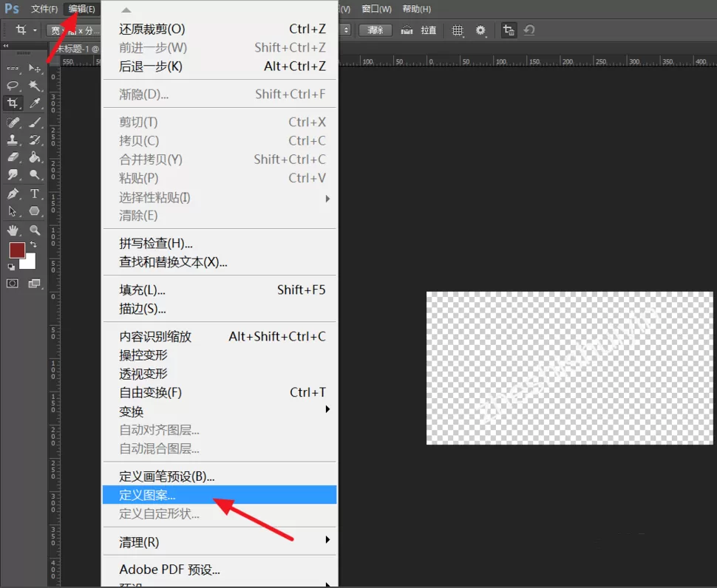Choose 透视变形 menu item
This screenshot has height=588, width=717.
pyautogui.click(x=220, y=374)
